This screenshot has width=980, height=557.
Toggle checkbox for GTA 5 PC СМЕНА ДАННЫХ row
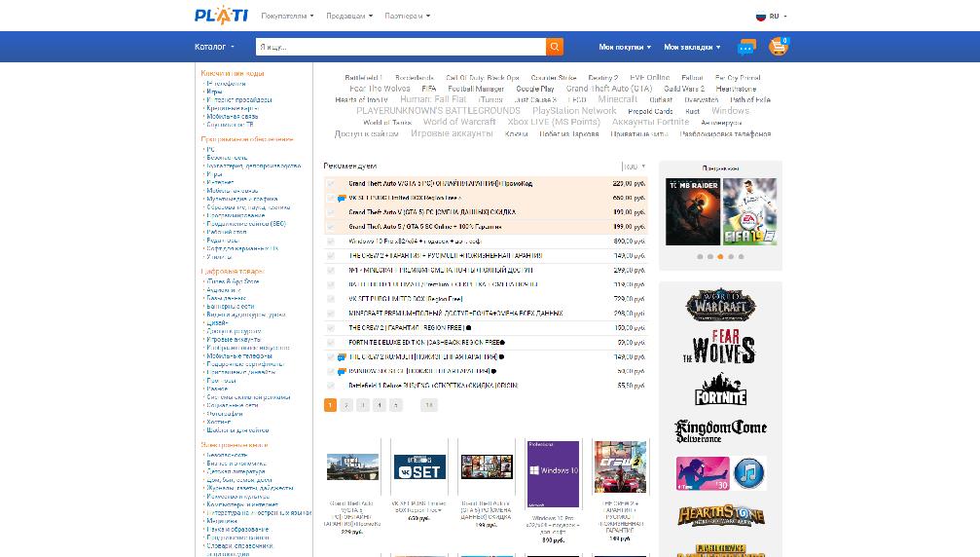331,212
